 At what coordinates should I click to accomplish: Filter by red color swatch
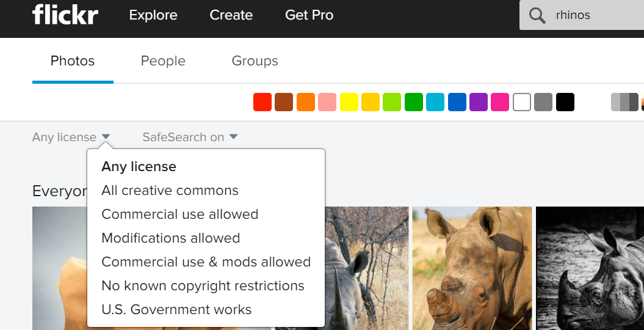pyautogui.click(x=262, y=102)
